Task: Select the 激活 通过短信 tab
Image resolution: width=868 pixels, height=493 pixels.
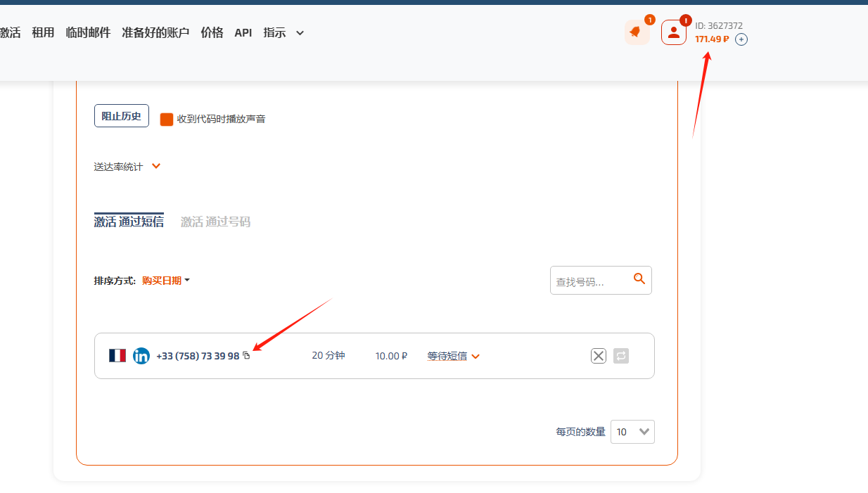Action: (129, 222)
